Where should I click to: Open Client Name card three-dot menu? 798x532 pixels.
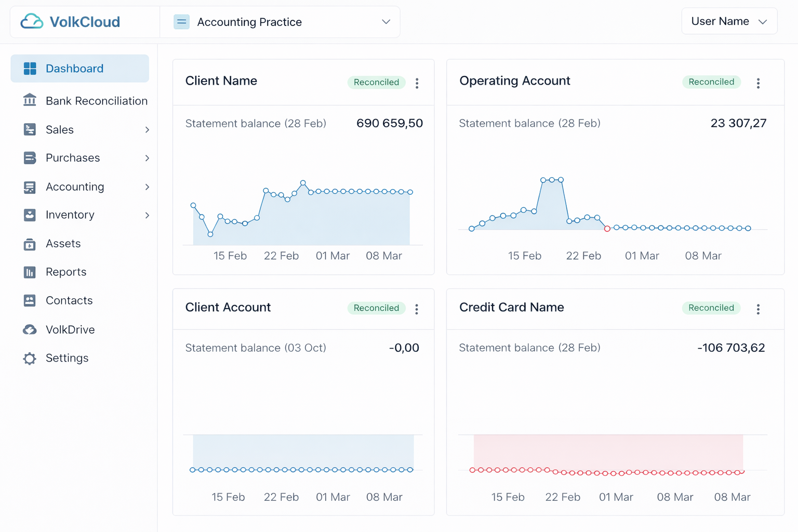tap(417, 83)
